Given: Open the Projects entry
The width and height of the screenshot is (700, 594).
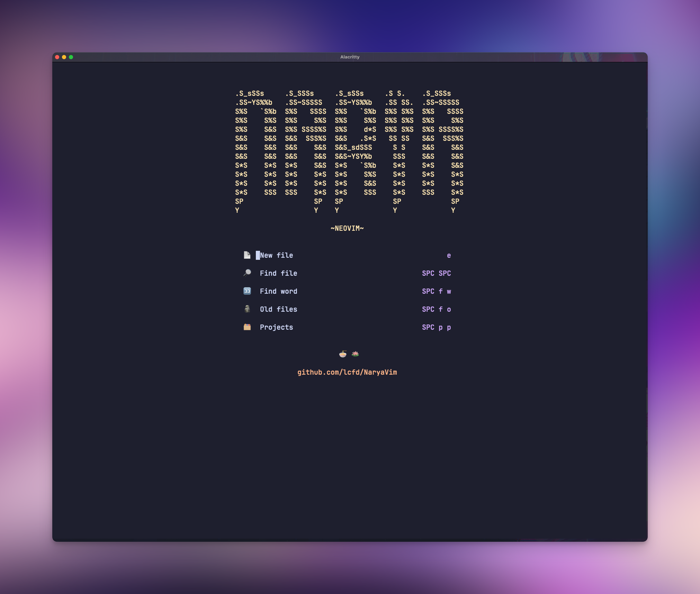Looking at the screenshot, I should click(276, 327).
